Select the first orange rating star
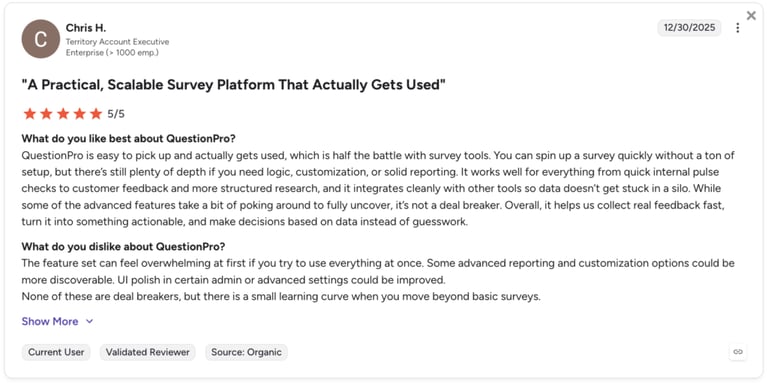This screenshot has height=383, width=768. [30, 114]
